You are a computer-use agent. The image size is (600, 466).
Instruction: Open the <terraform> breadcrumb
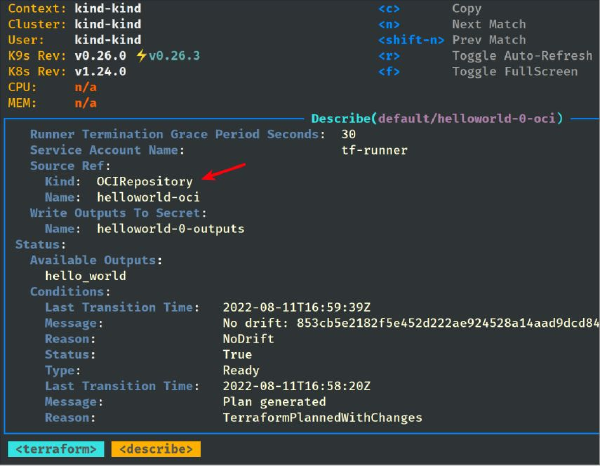click(x=56, y=449)
